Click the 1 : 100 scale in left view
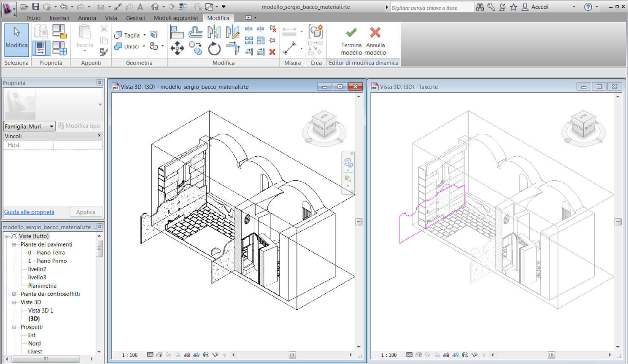 (130, 355)
